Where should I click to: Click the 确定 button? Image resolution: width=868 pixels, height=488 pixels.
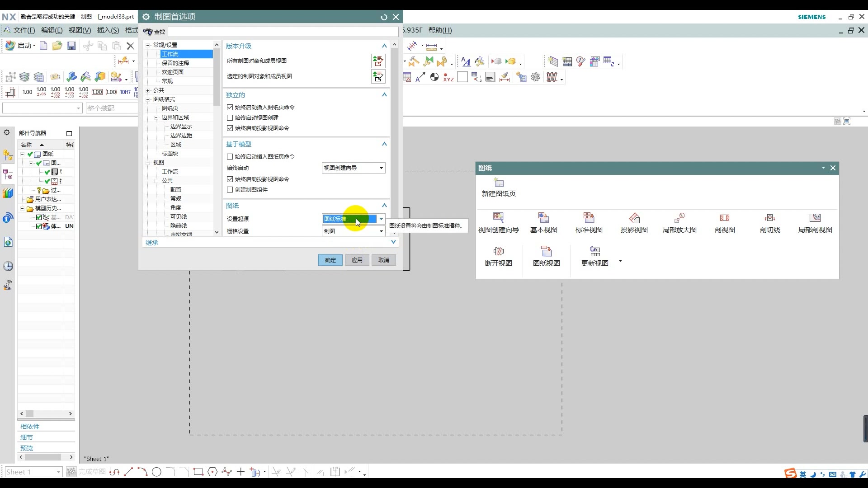tap(330, 260)
